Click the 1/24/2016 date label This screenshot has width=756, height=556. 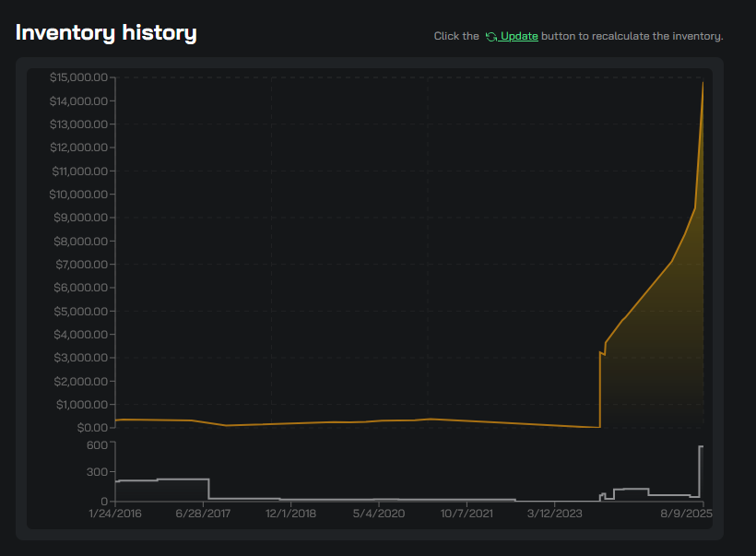point(115,514)
